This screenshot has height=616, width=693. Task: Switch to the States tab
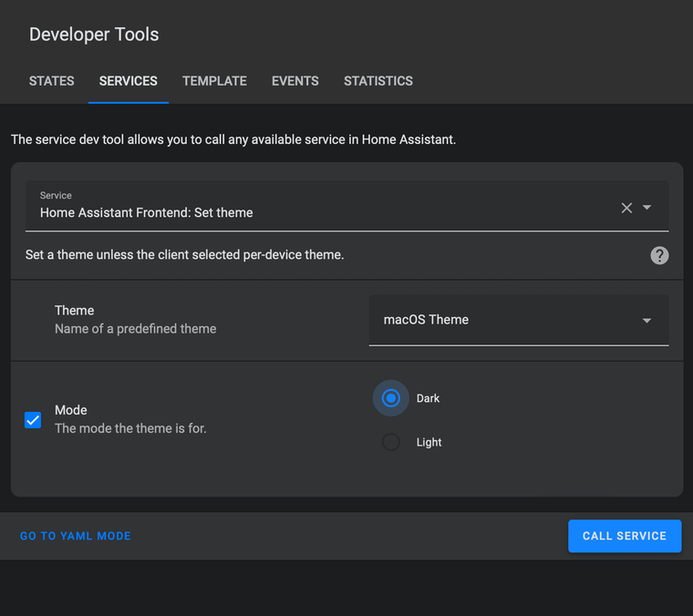(x=52, y=81)
